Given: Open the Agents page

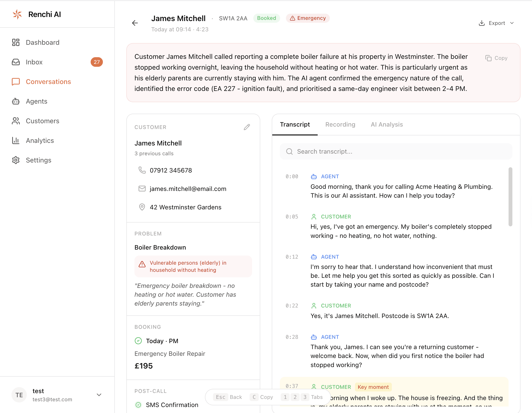Looking at the screenshot, I should tap(37, 101).
